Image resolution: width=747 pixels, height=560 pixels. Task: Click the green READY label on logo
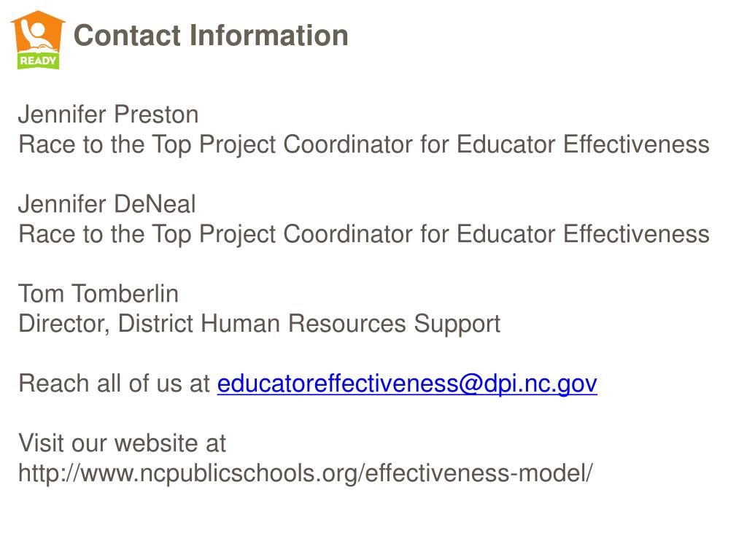tap(38, 61)
